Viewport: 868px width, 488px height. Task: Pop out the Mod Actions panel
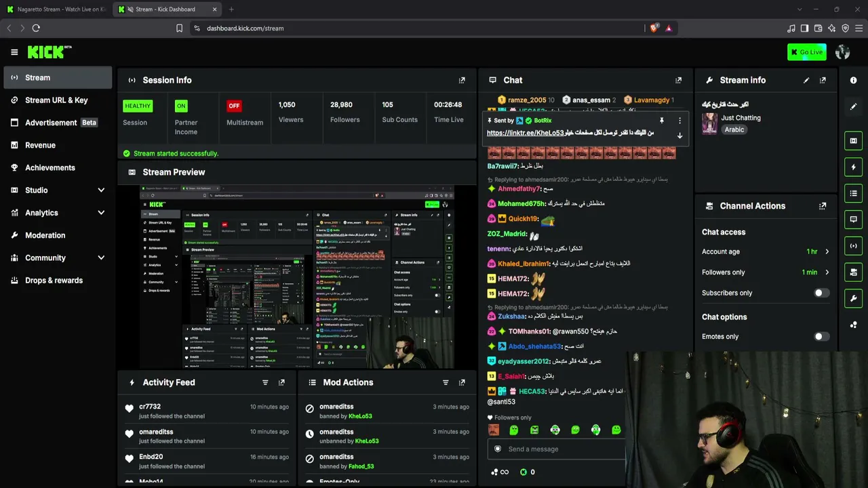pyautogui.click(x=462, y=382)
